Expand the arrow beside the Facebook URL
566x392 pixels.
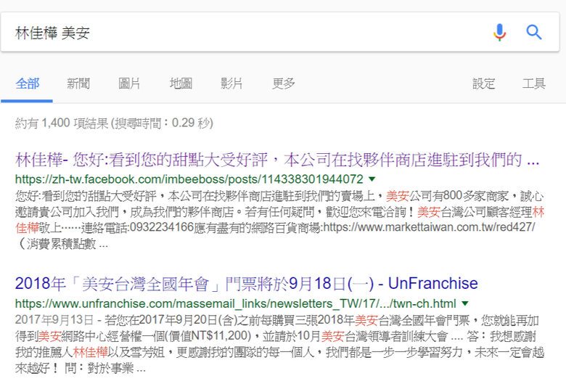[372, 179]
